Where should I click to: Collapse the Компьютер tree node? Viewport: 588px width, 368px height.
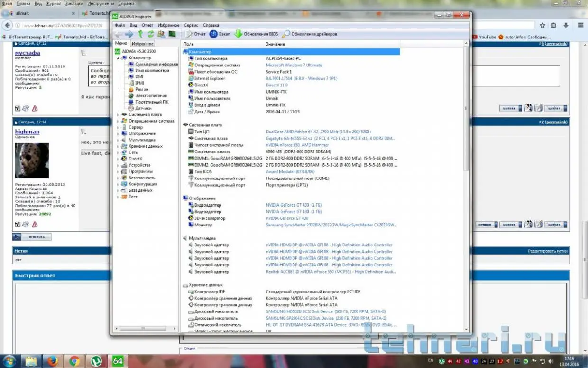[118, 58]
